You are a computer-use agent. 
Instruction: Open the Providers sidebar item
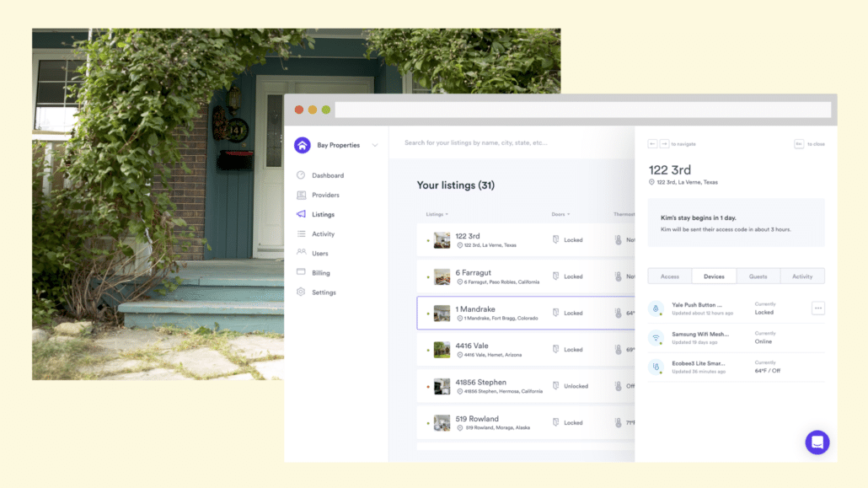click(325, 195)
